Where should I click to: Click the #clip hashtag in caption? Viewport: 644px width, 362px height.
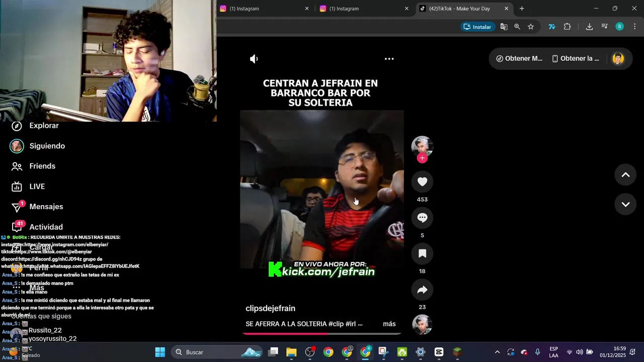[x=336, y=324]
